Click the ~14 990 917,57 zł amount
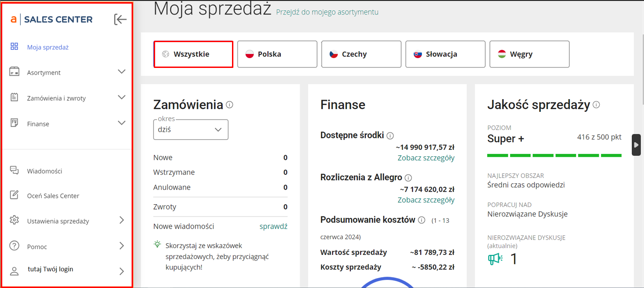The image size is (644, 288). click(x=425, y=147)
